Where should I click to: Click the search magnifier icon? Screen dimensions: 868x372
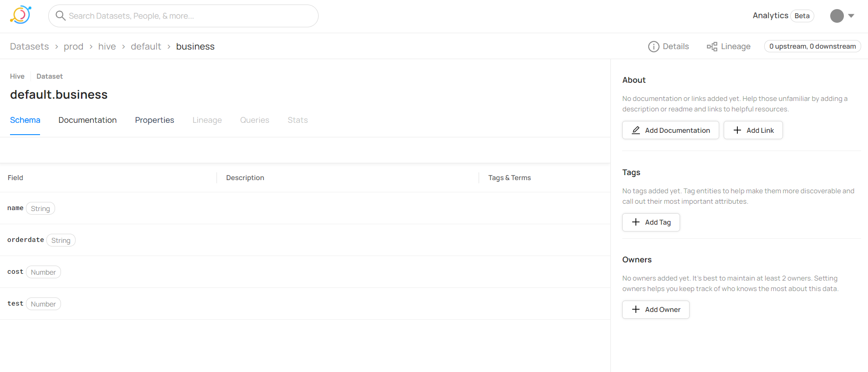[x=61, y=16]
